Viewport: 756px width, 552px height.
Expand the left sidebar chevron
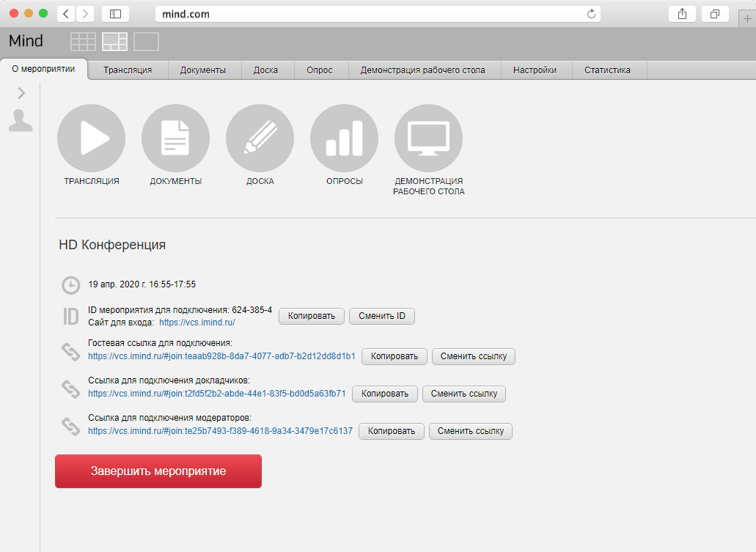(x=21, y=93)
